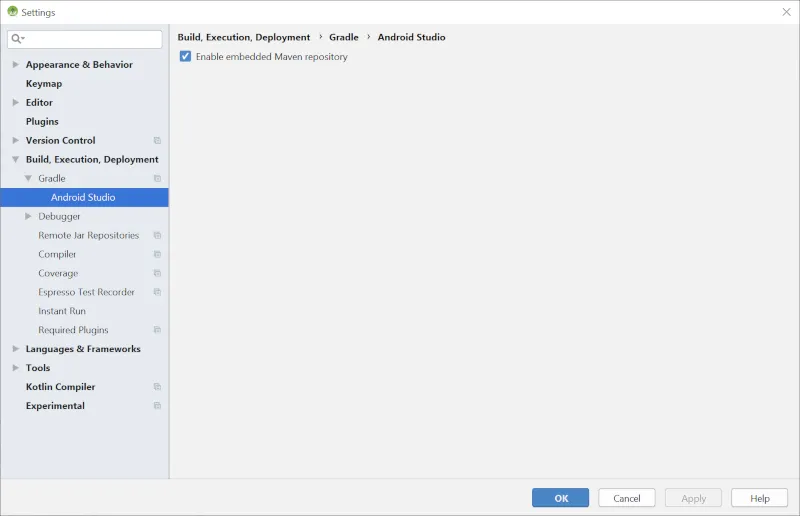Click project-level icon beside Compiler
The image size is (800, 516).
click(157, 254)
